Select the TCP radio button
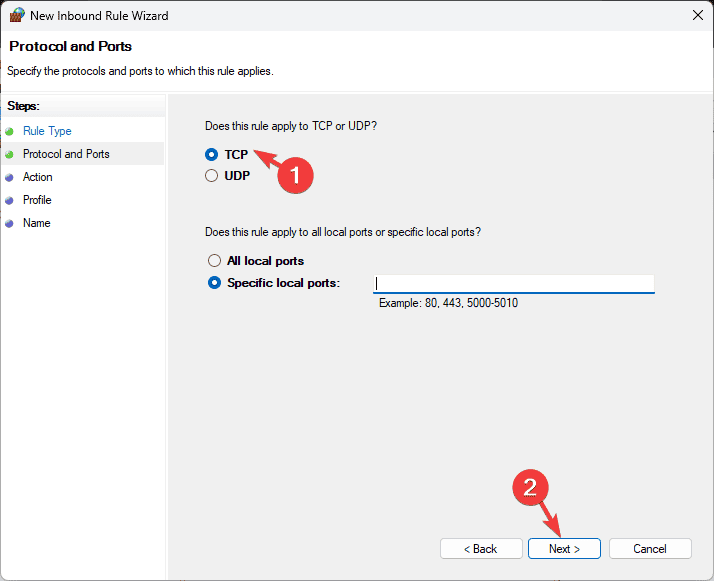714x581 pixels. (x=211, y=155)
